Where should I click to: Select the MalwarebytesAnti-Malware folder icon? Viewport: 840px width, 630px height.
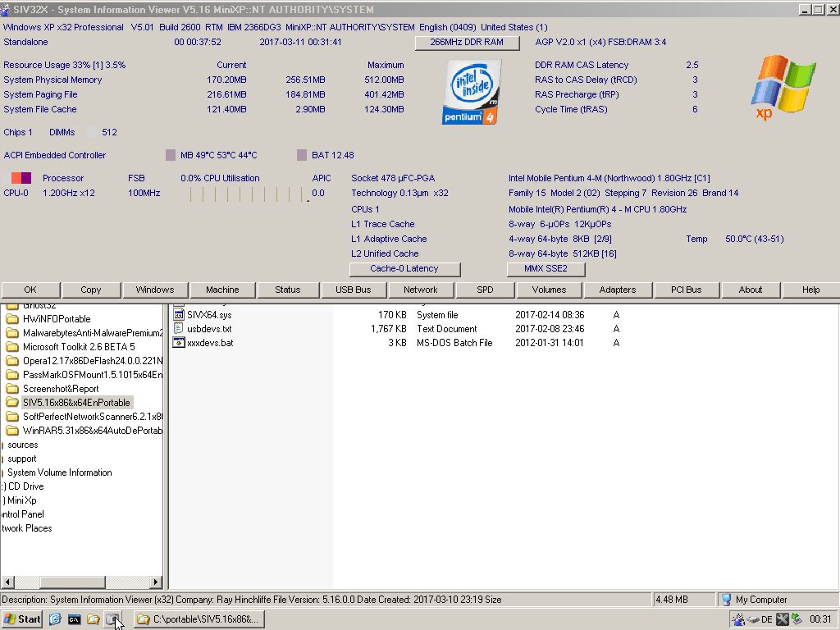pyautogui.click(x=11, y=333)
